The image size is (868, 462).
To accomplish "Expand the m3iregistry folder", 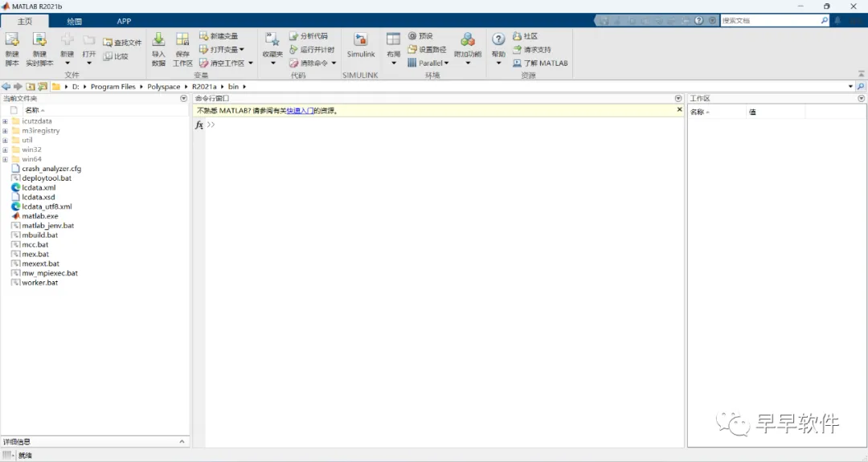I will 5,131.
